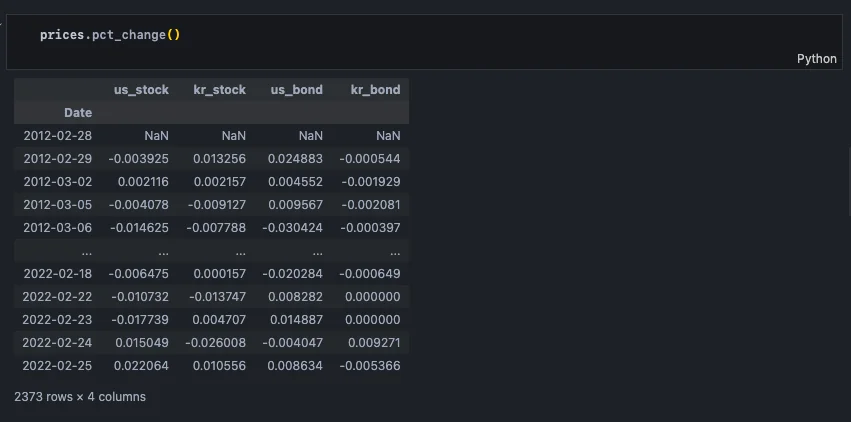Screen dimensions: 851x422
Task: Click the kr_stock column header
Action: tap(219, 90)
